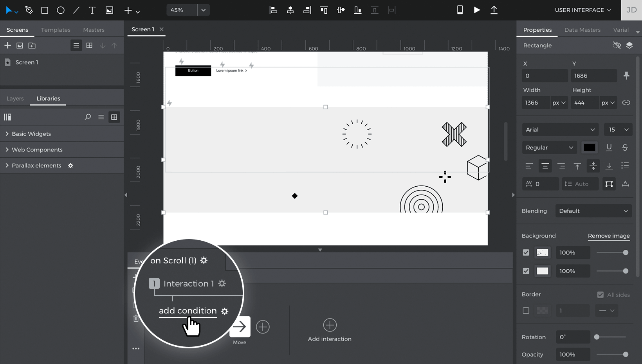The height and width of the screenshot is (364, 642).
Task: Align elements to vertical middle
Action: coord(341,10)
